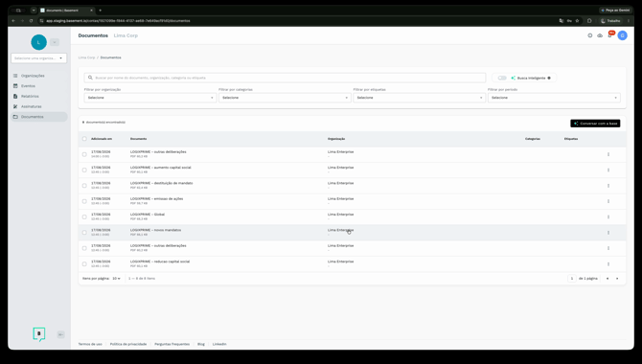Go to Assinaturas in the sidebar
642x364 pixels.
click(x=31, y=106)
